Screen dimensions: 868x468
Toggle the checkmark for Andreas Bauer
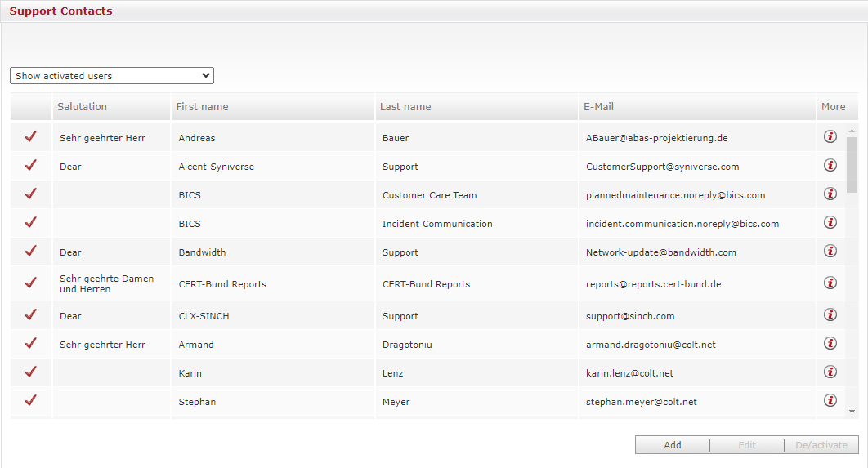pos(31,137)
